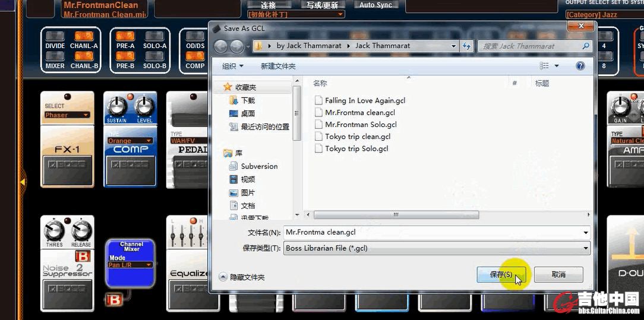Adjust the Noise Suppressor THRES knob
This screenshot has width=644, height=320.
pos(54,232)
